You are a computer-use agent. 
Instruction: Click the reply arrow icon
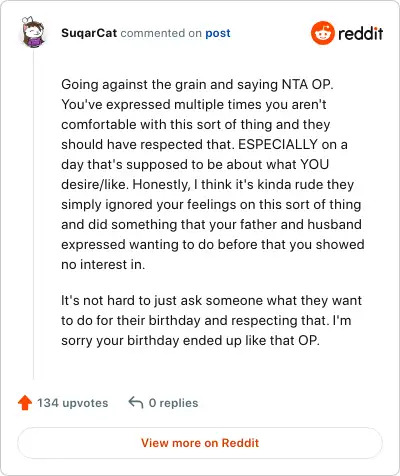pyautogui.click(x=136, y=402)
